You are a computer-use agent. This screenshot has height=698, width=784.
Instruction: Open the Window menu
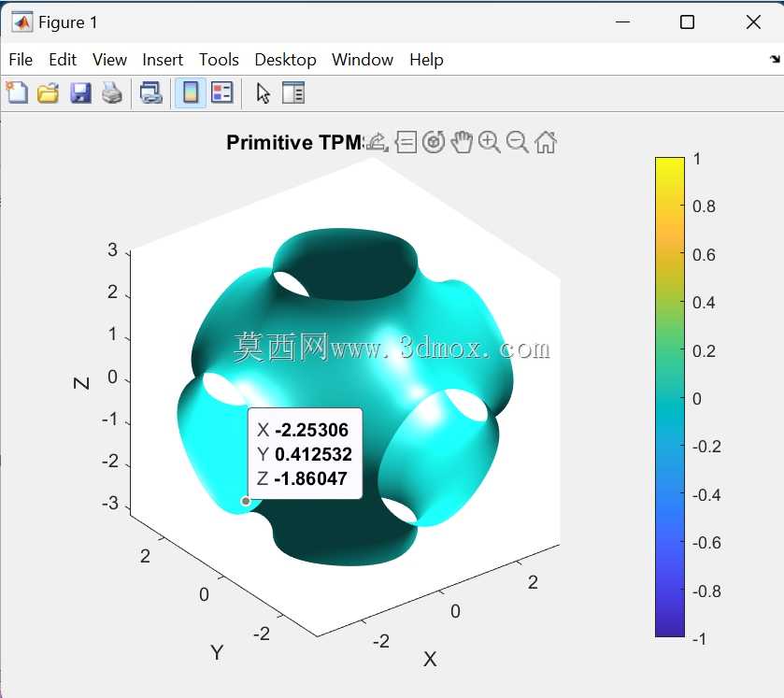(363, 60)
